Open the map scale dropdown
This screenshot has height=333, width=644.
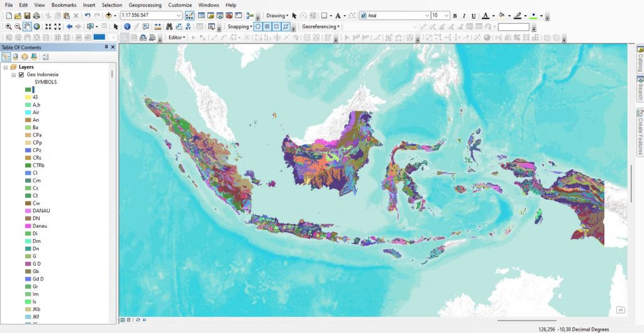click(179, 16)
